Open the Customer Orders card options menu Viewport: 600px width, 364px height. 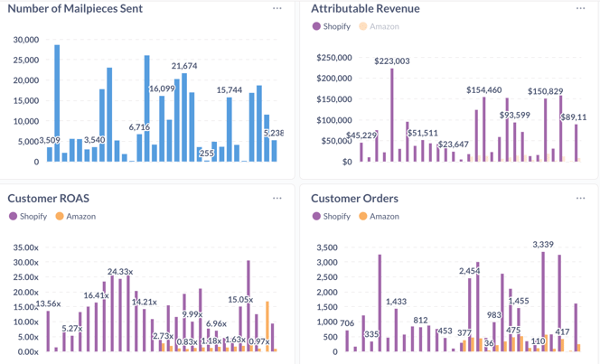tap(580, 198)
